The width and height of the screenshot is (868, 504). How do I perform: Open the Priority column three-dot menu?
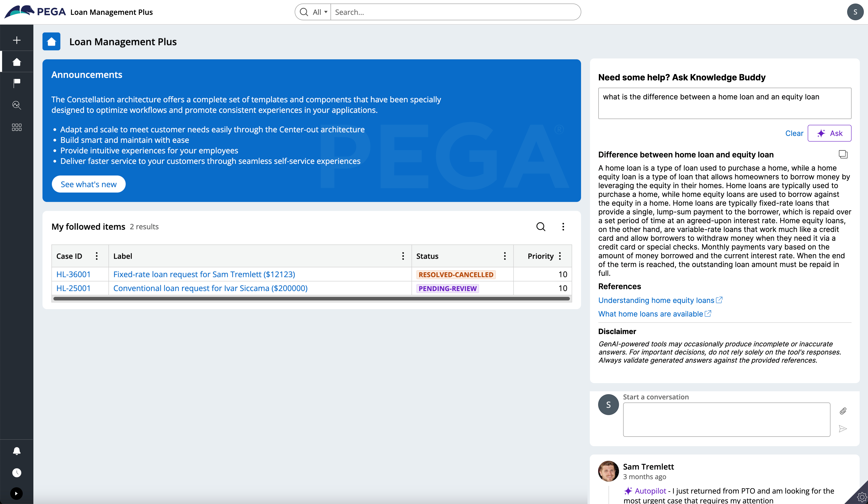(x=560, y=256)
